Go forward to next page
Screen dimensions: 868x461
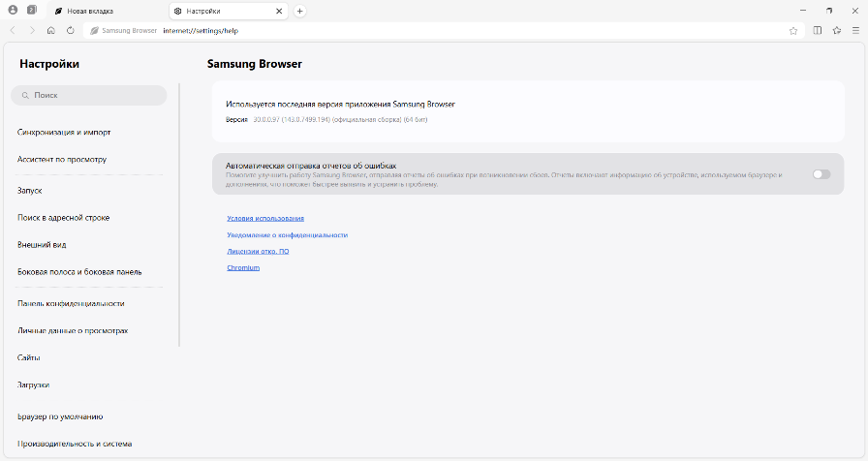[x=32, y=30]
